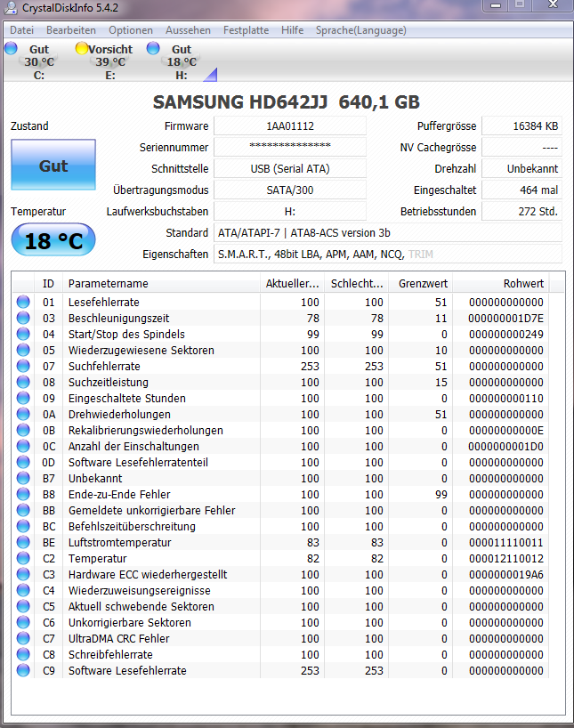Open the Bearbeiten menu

tap(71, 30)
